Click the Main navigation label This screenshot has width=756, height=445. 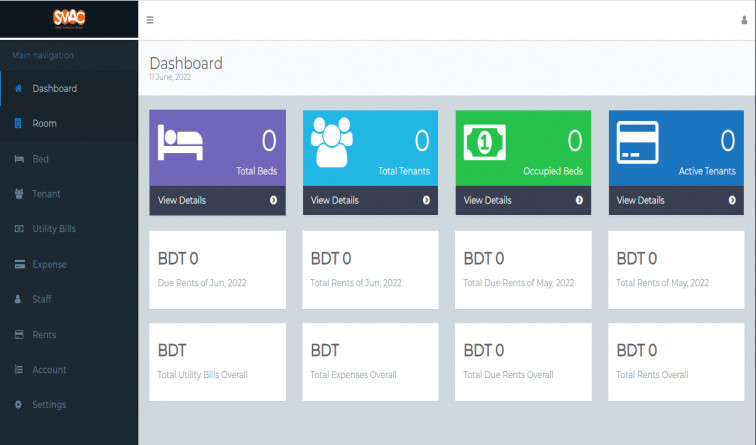(x=43, y=55)
